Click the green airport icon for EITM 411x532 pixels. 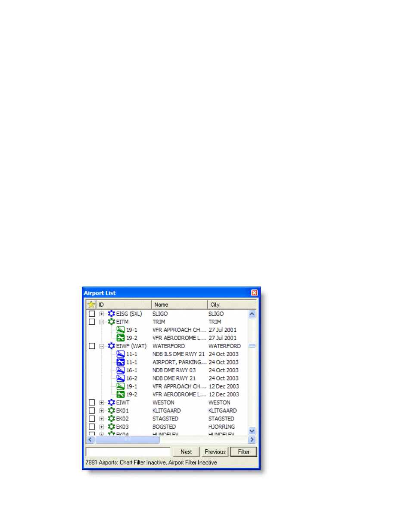tap(112, 322)
